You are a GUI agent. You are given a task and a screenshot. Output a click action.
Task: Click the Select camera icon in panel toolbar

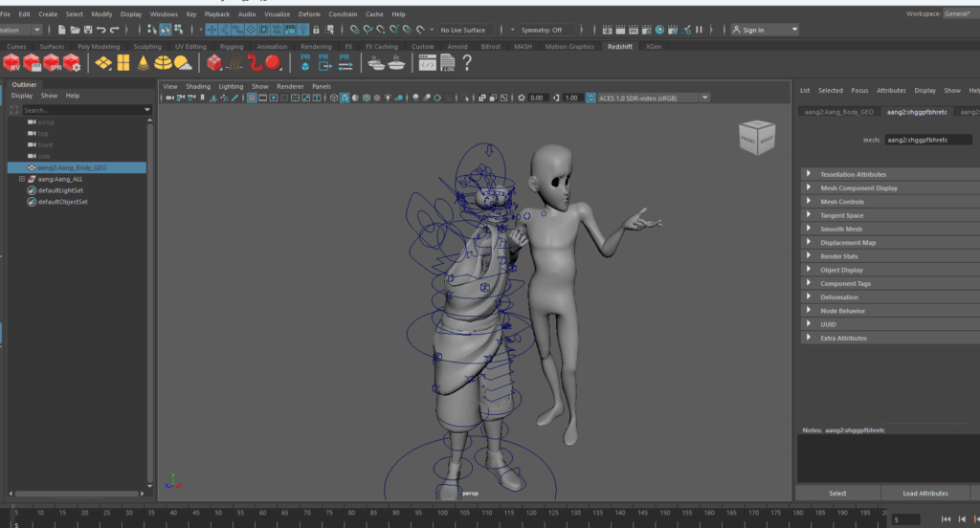[169, 98]
